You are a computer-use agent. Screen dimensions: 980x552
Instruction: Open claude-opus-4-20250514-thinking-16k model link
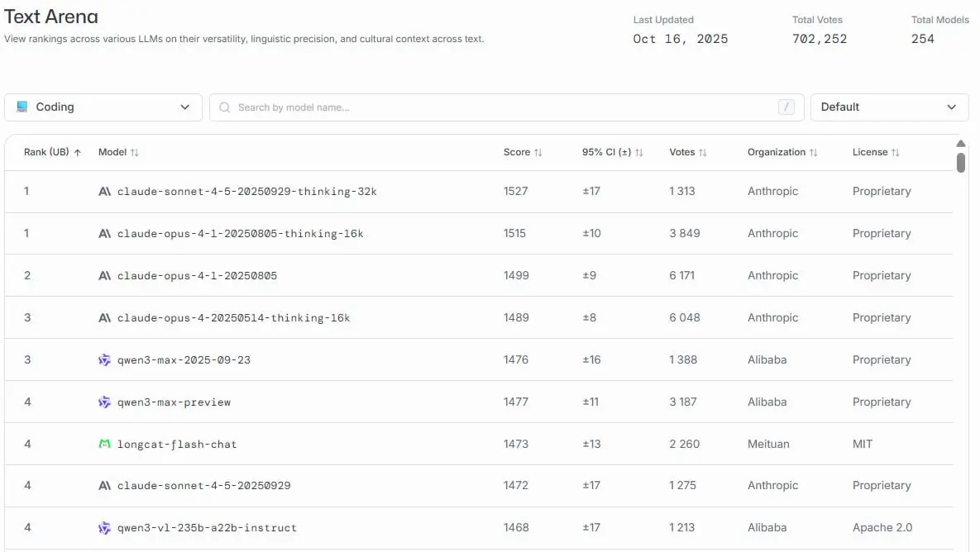click(x=234, y=318)
